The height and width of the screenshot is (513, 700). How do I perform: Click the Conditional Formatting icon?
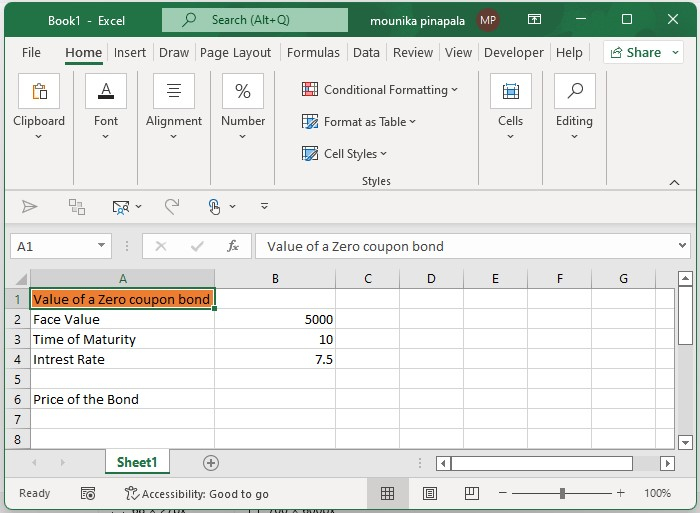click(x=310, y=89)
